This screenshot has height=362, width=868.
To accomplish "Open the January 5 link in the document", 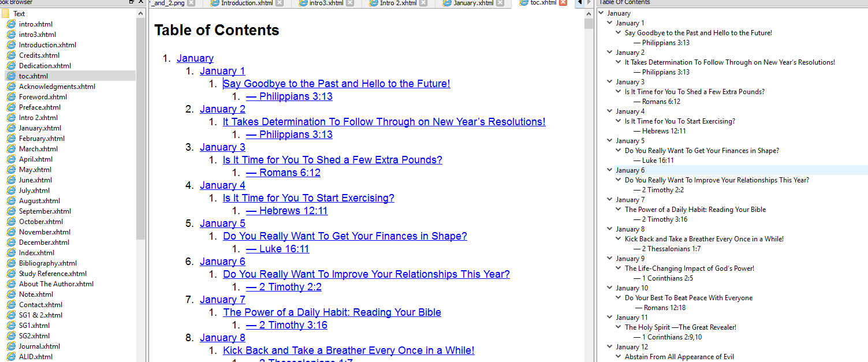I will pyautogui.click(x=222, y=223).
